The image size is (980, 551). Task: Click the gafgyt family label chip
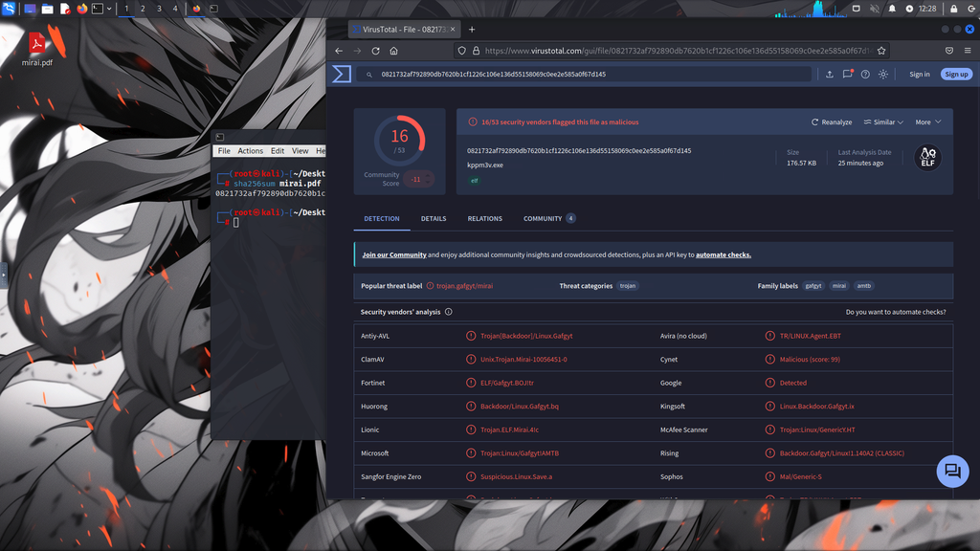[x=813, y=286]
